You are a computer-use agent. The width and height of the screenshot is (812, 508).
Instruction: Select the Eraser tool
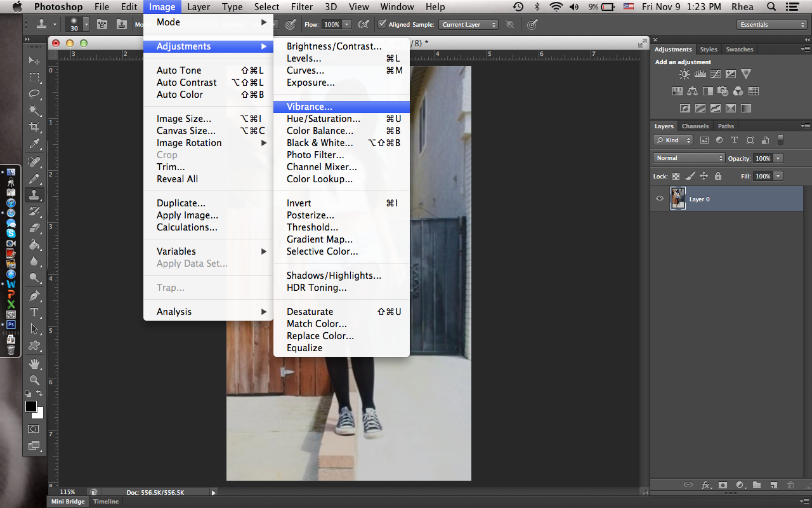pyautogui.click(x=34, y=228)
